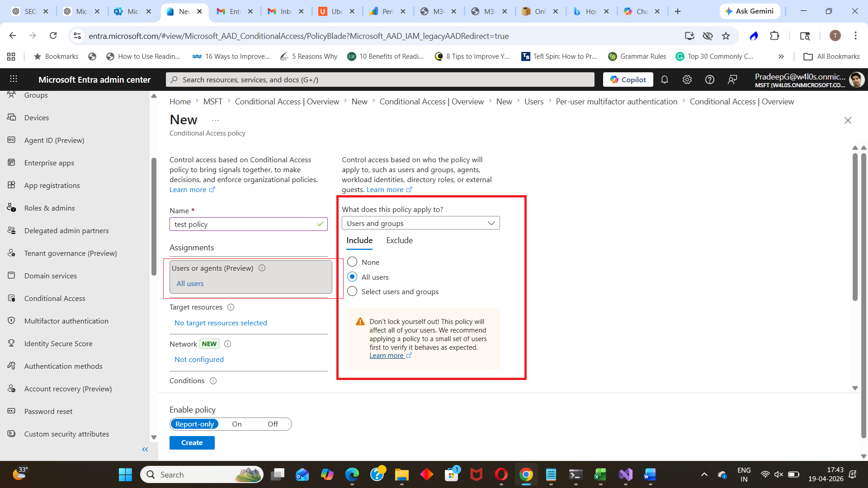Viewport: 868px width, 488px height.
Task: Click the Name input field
Action: (x=244, y=224)
